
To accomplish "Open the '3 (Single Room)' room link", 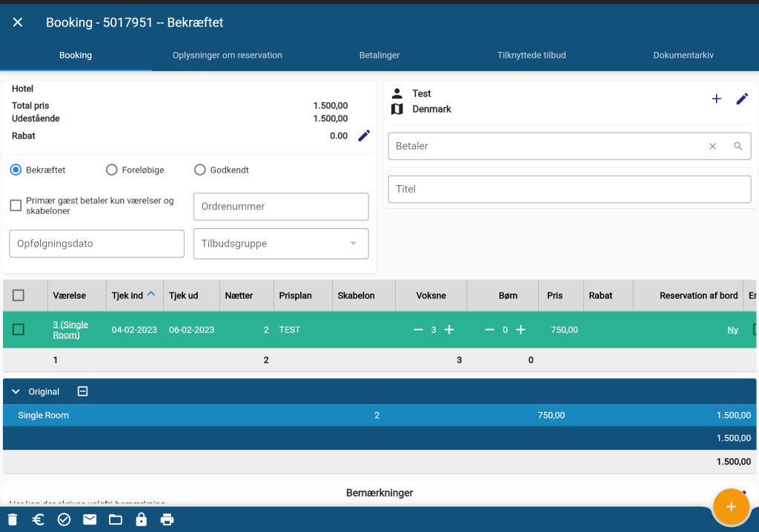I will click(70, 330).
